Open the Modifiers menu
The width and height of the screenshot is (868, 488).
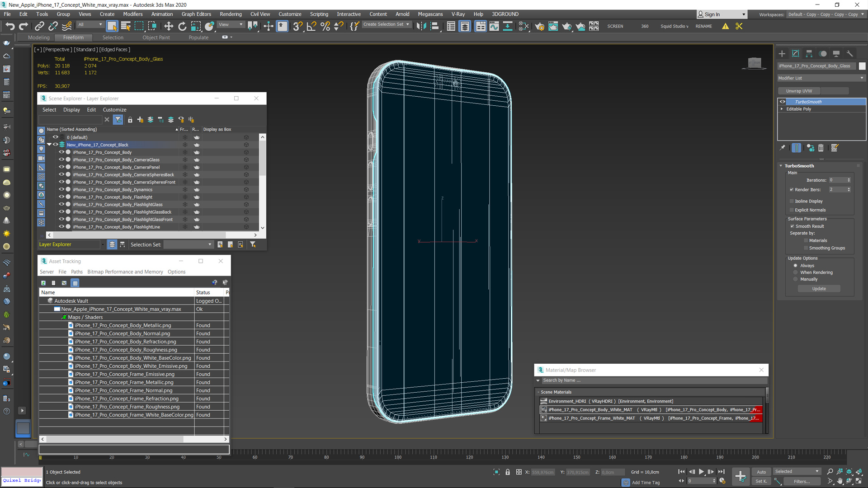[x=133, y=14]
